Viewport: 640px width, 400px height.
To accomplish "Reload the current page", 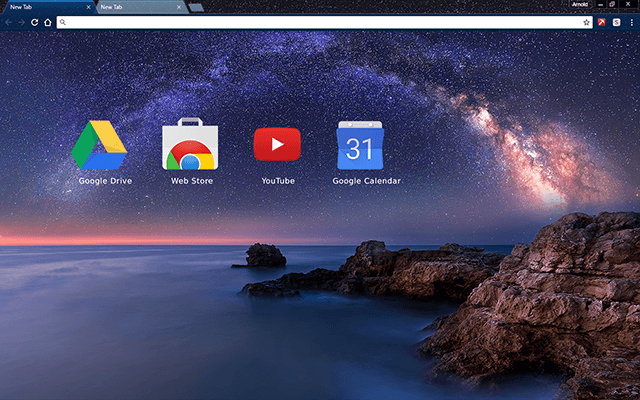I will pyautogui.click(x=34, y=22).
